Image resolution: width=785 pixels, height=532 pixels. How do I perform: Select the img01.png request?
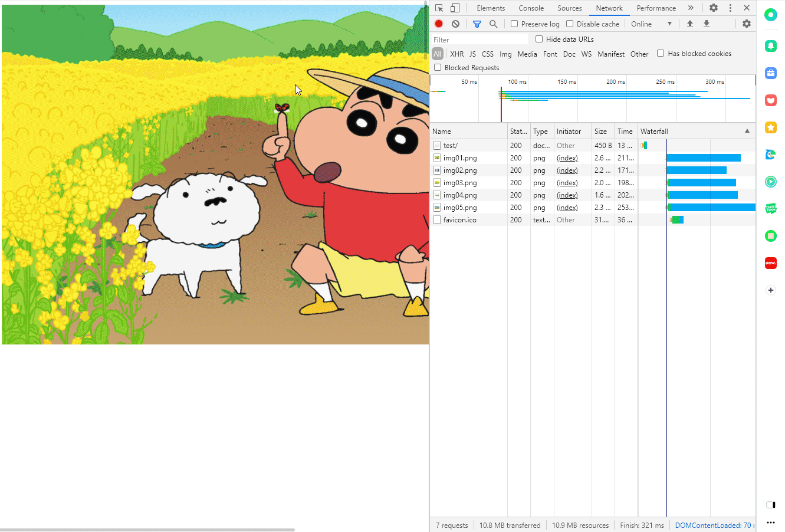[x=593, y=157]
